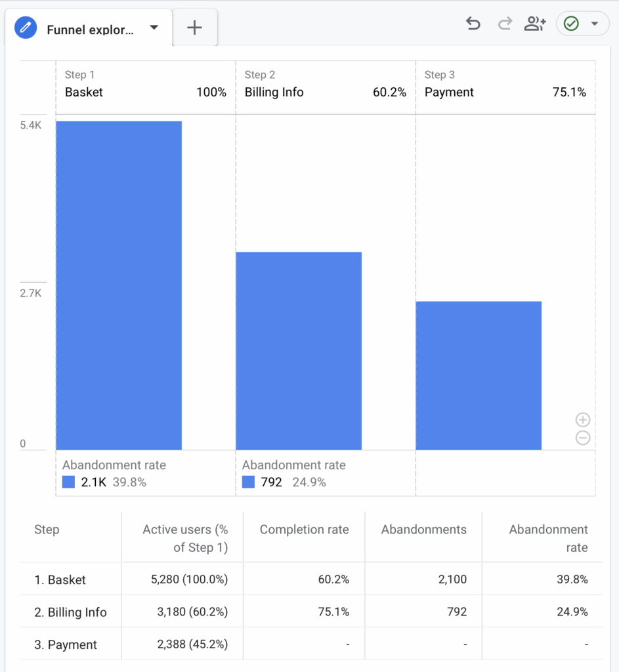
Task: Open dropdown arrow beside status checkmark
Action: coord(595,24)
